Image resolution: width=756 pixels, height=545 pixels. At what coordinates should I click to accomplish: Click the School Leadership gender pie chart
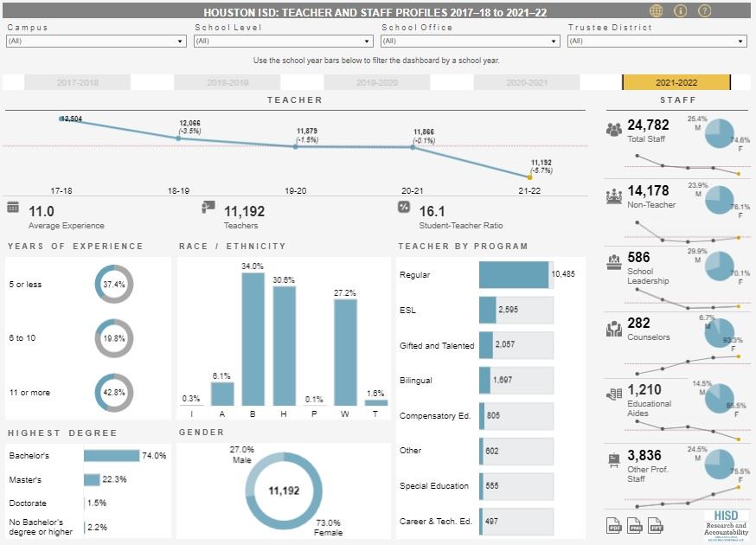tap(720, 266)
